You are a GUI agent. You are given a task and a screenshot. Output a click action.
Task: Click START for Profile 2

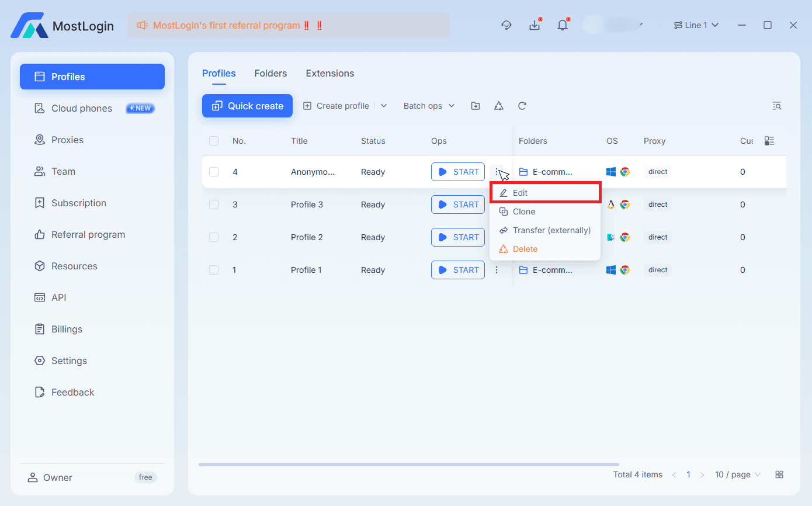coord(458,237)
